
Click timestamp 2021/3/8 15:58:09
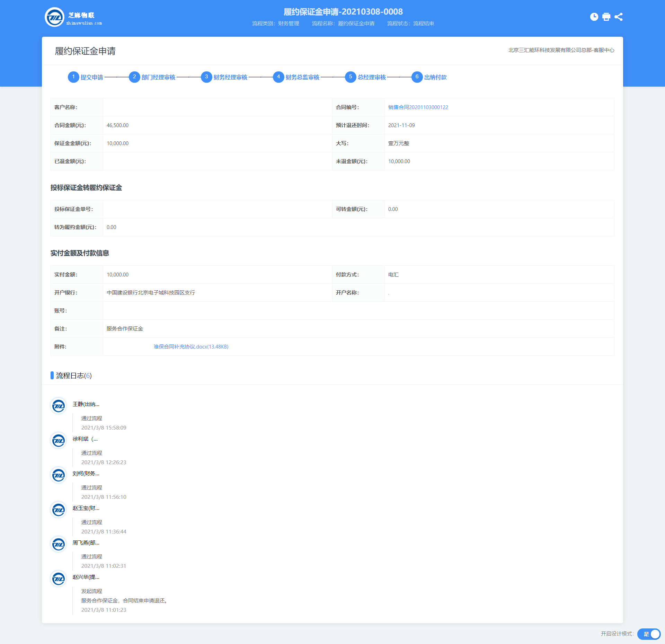pos(104,428)
